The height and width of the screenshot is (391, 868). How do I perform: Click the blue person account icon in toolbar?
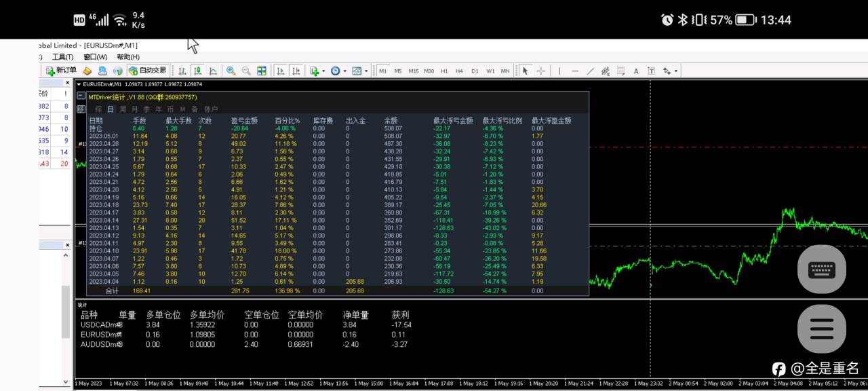(x=102, y=71)
